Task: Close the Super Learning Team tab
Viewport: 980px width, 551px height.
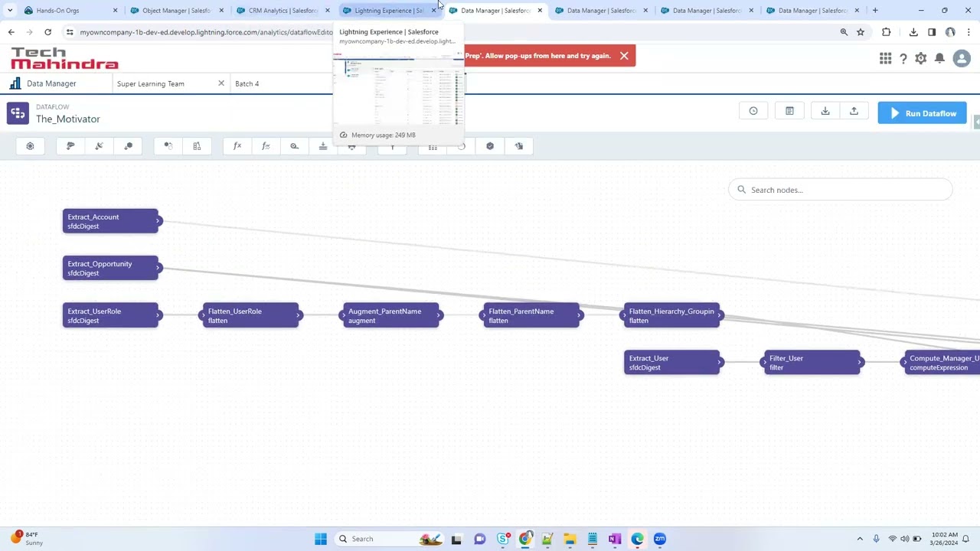Action: pyautogui.click(x=221, y=83)
